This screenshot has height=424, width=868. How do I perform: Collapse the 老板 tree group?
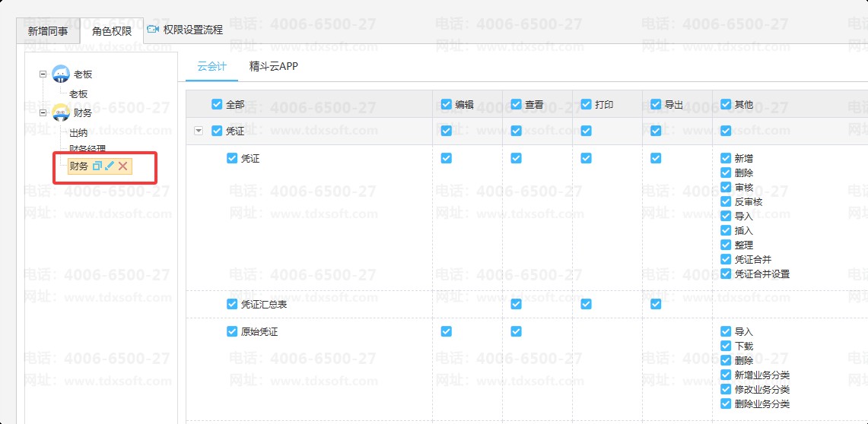point(43,74)
